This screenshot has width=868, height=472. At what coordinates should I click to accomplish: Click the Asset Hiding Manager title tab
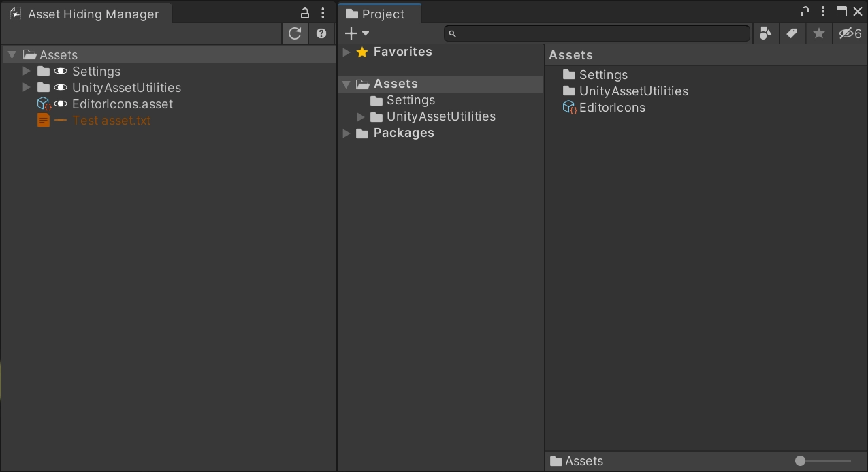(x=87, y=14)
